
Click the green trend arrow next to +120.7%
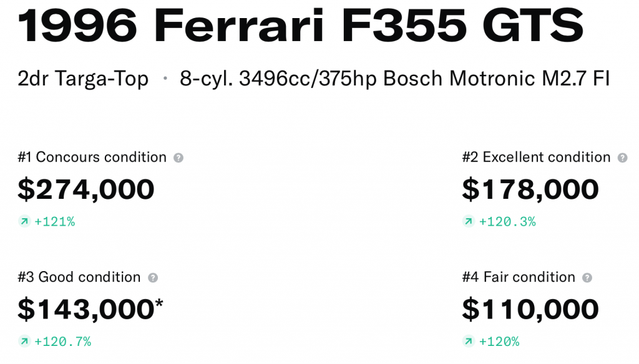(24, 341)
